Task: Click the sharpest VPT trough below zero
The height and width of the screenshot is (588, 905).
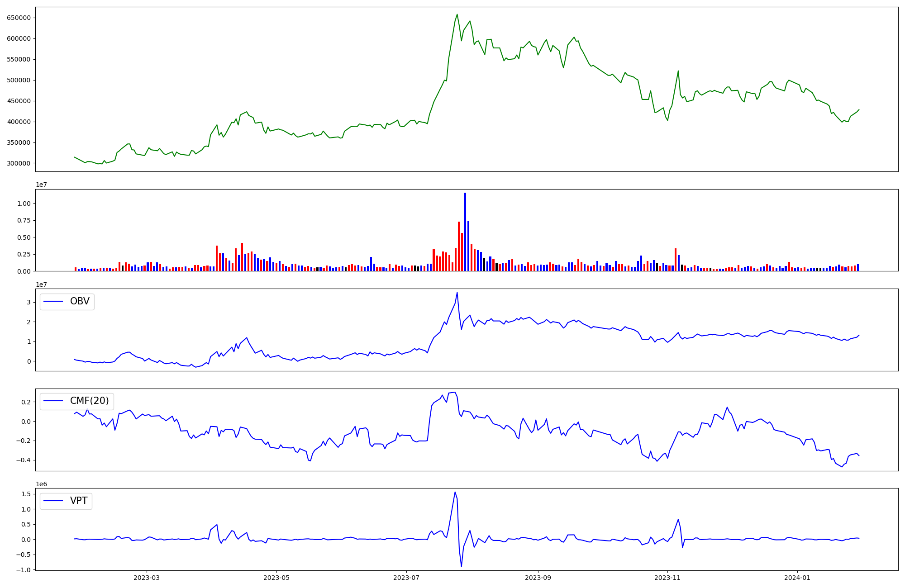Action: coord(461,566)
